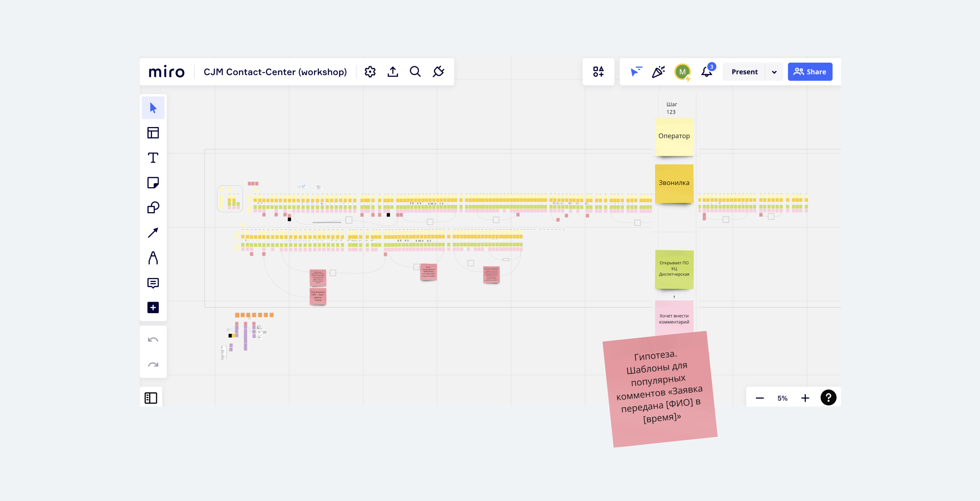Expand the Present dropdown arrow
Image resolution: width=980 pixels, height=501 pixels.
click(774, 72)
